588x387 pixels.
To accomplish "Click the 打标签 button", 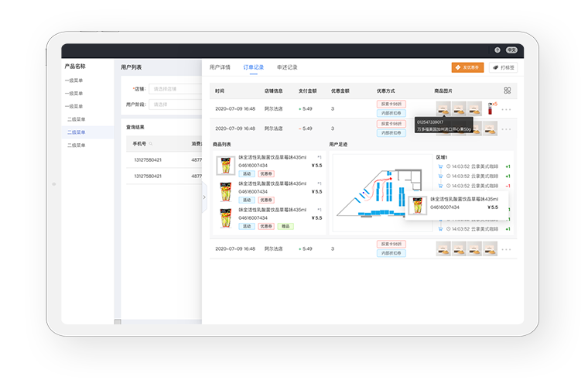I will point(503,67).
